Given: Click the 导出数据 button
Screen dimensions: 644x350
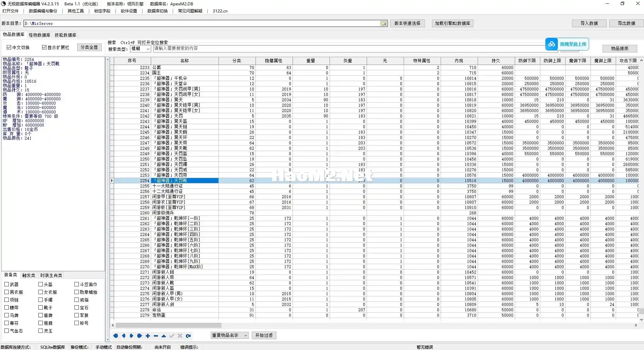Looking at the screenshot, I should point(626,23).
